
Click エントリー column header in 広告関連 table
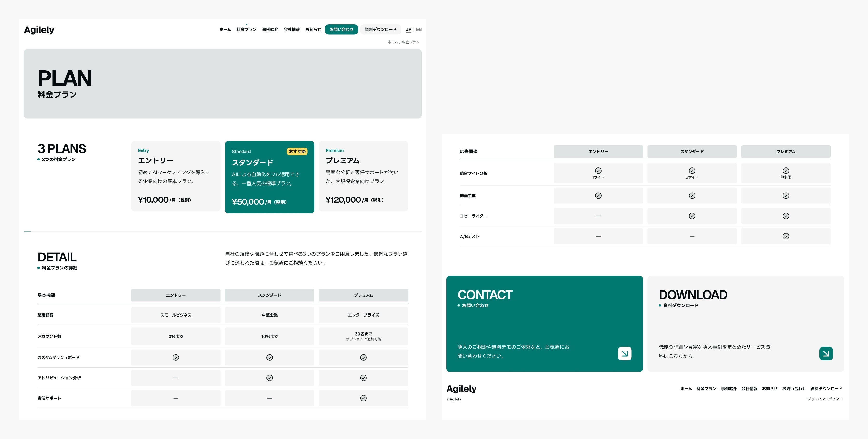[598, 152]
